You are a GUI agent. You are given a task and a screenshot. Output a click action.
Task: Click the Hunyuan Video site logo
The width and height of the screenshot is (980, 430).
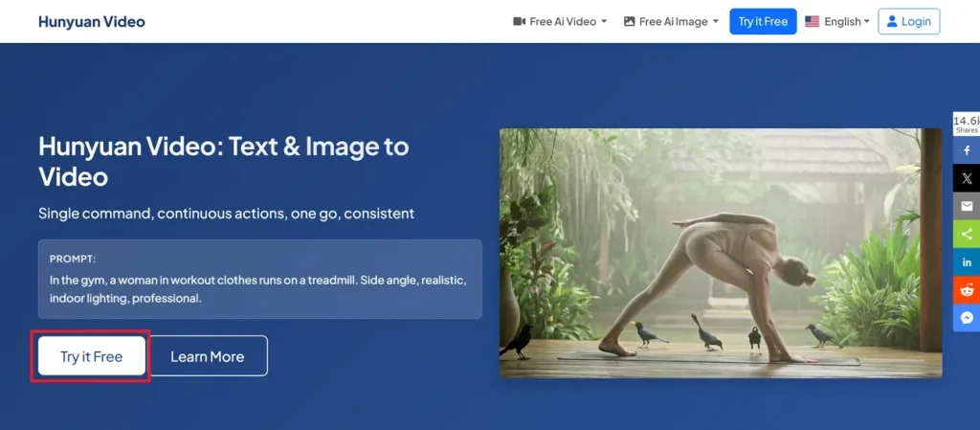tap(91, 22)
